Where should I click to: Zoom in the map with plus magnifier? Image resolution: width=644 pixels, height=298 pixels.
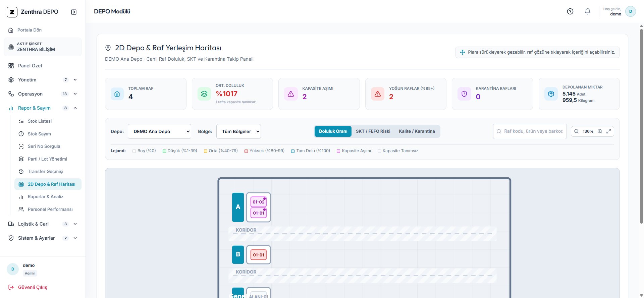click(600, 131)
